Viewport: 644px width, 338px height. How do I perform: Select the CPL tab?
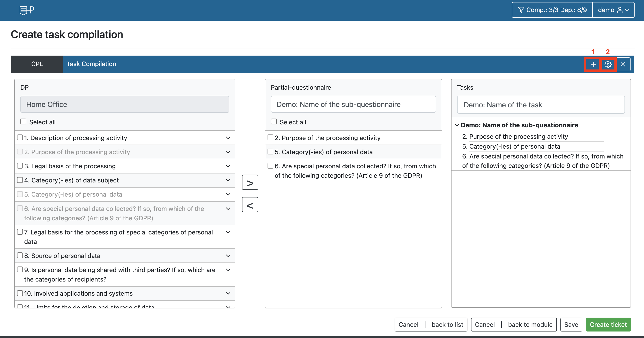[x=37, y=64]
